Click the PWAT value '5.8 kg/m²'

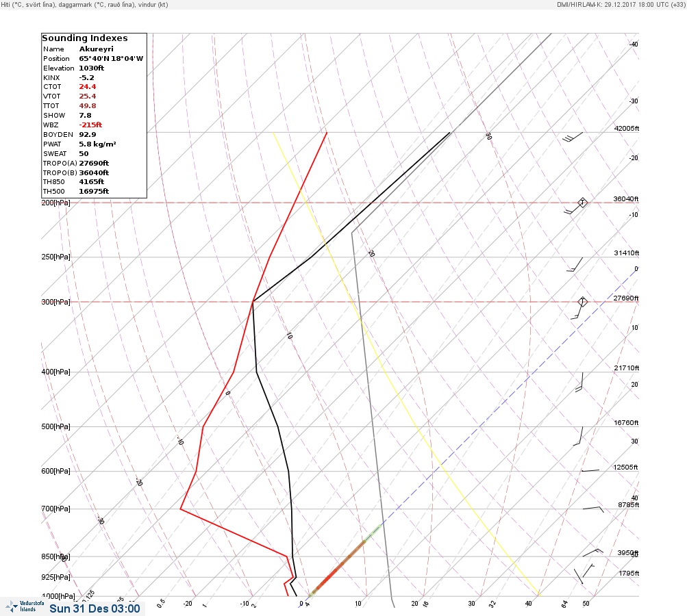pos(97,144)
